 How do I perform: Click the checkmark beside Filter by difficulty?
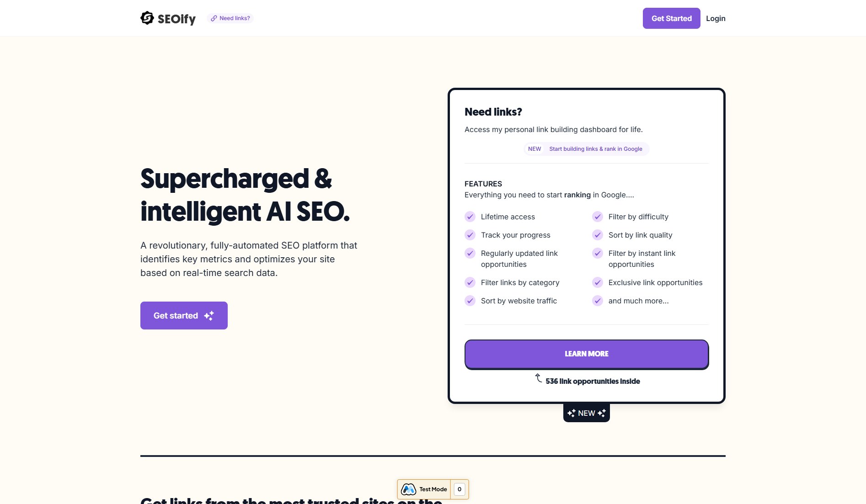click(x=598, y=217)
